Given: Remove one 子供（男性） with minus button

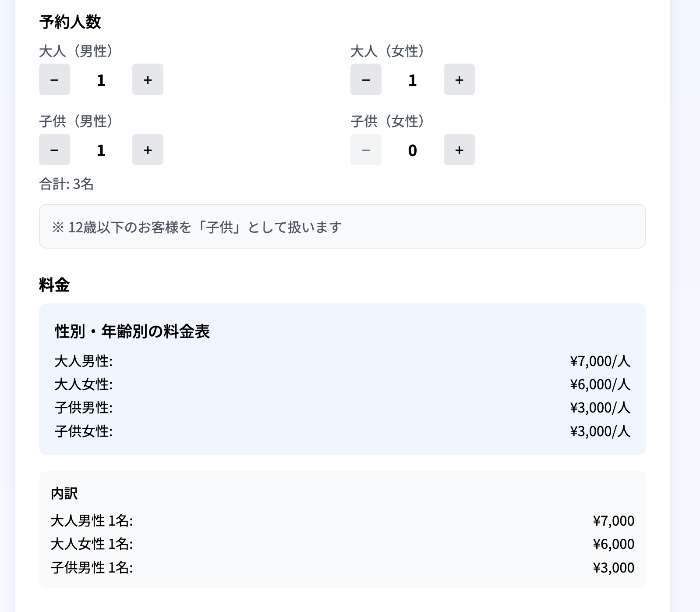Looking at the screenshot, I should pos(54,149).
